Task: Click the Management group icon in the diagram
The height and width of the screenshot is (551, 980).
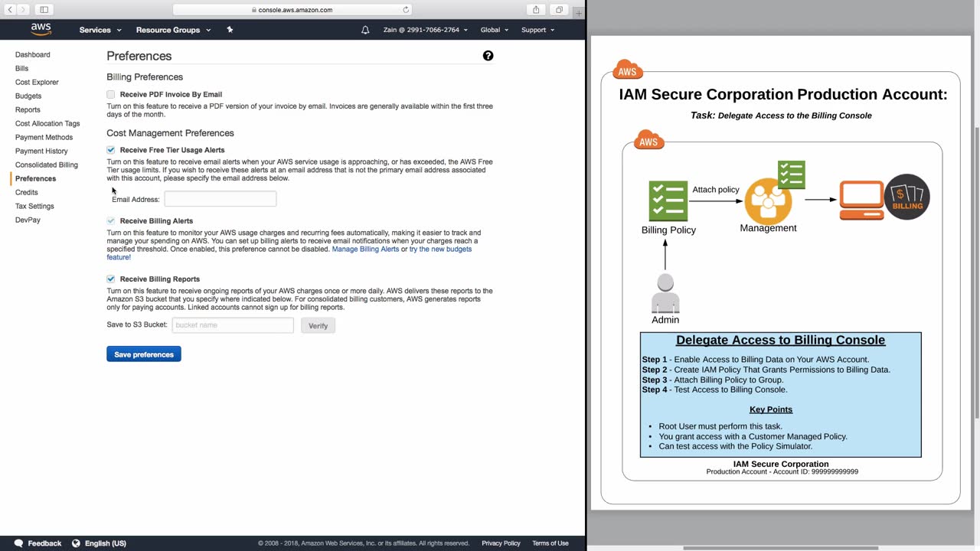Action: [x=768, y=200]
